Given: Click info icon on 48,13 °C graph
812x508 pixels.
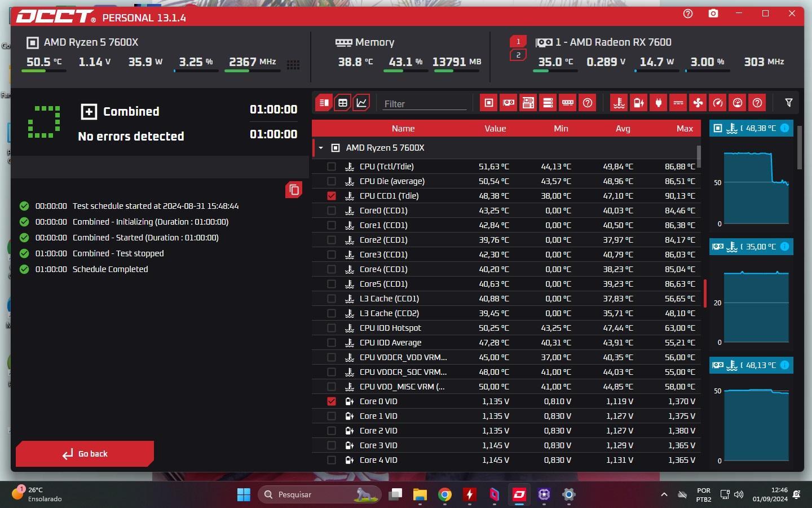Looking at the screenshot, I should [784, 365].
